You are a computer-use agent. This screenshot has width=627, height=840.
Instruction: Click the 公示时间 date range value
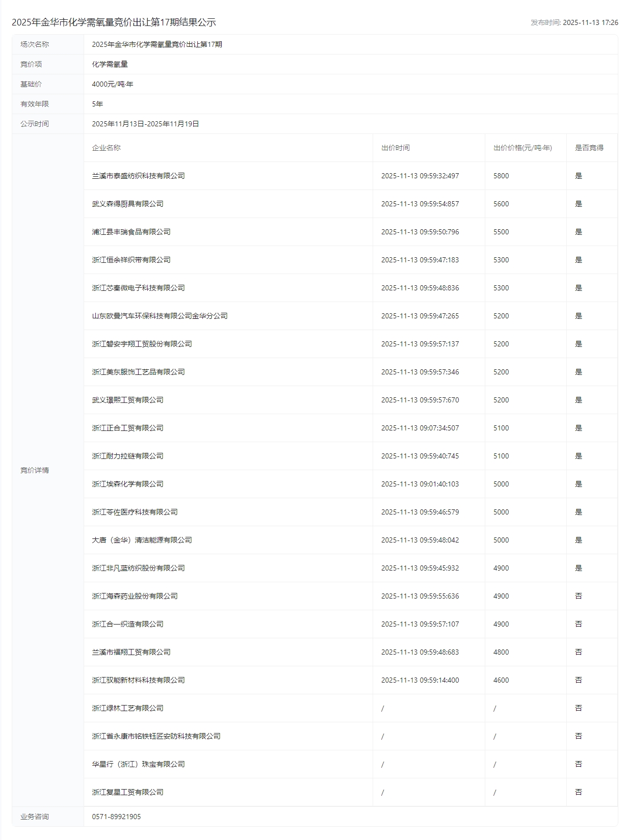tap(145, 124)
